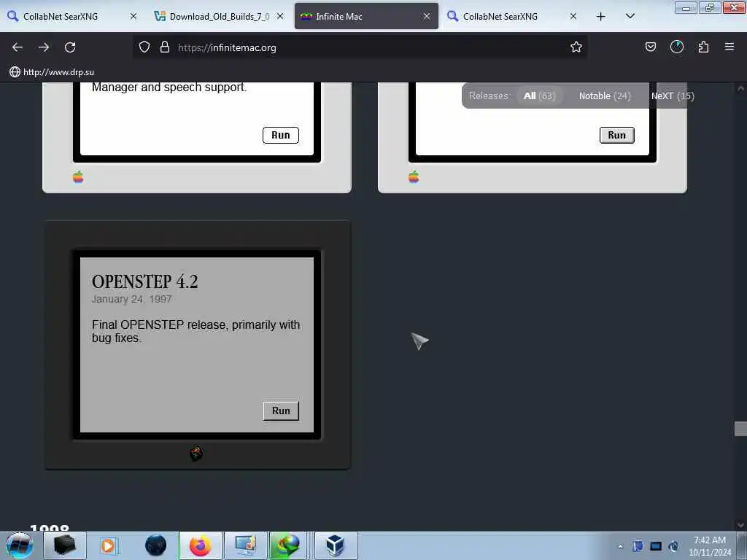
Task: Open the Save to Pocket icon
Action: click(x=650, y=47)
